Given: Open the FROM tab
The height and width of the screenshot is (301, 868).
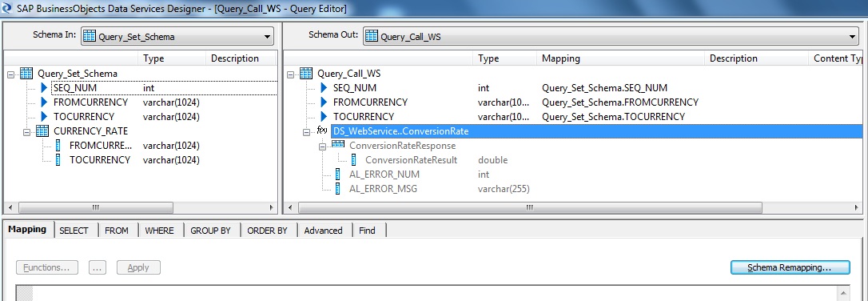Looking at the screenshot, I should tap(116, 231).
